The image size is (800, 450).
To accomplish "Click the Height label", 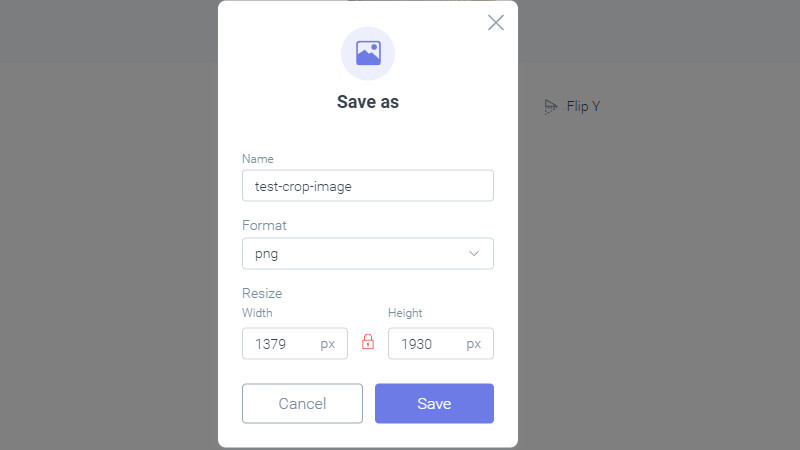I will [405, 313].
